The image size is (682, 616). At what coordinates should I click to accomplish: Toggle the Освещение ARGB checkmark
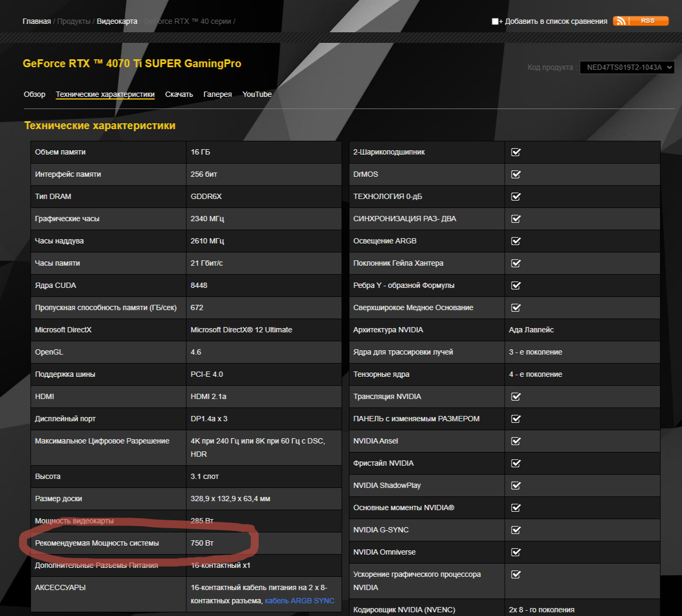tap(516, 241)
